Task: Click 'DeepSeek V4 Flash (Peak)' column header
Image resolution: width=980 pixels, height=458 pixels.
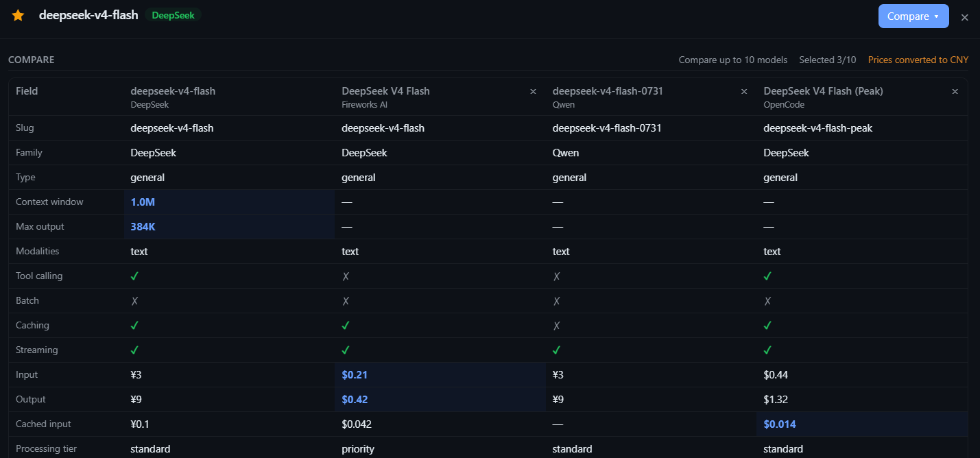Action: (823, 91)
